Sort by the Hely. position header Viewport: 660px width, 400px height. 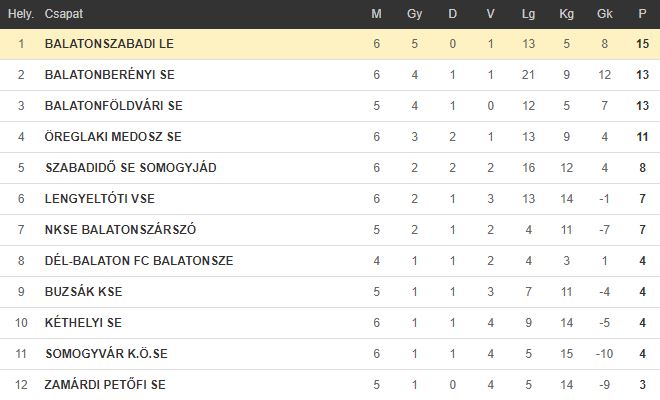coord(21,14)
